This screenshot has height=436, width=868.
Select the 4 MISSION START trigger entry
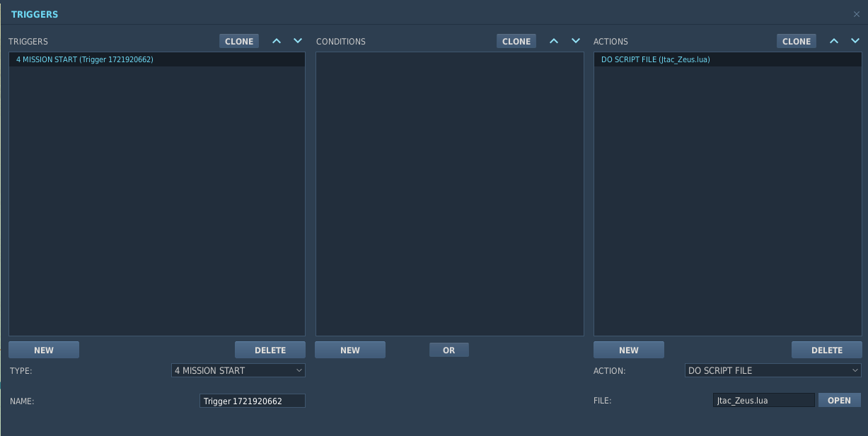pos(85,60)
